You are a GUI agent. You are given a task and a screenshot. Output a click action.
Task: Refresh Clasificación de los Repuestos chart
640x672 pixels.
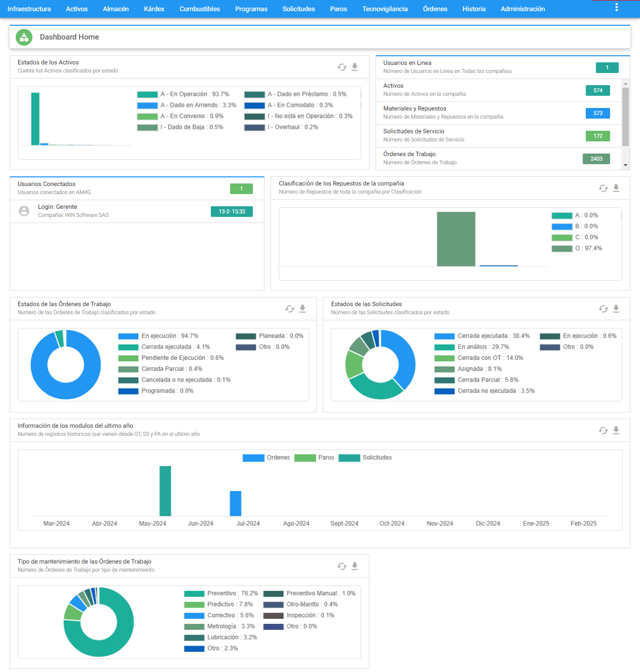pos(603,188)
